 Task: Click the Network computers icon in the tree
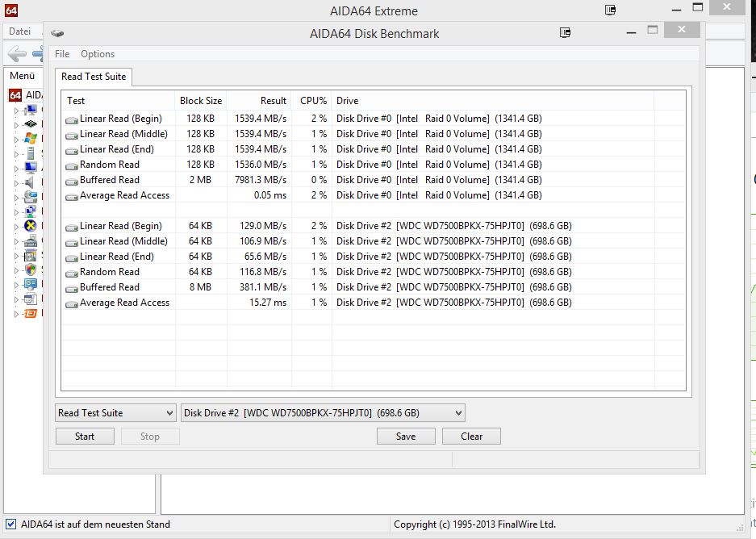click(x=31, y=211)
